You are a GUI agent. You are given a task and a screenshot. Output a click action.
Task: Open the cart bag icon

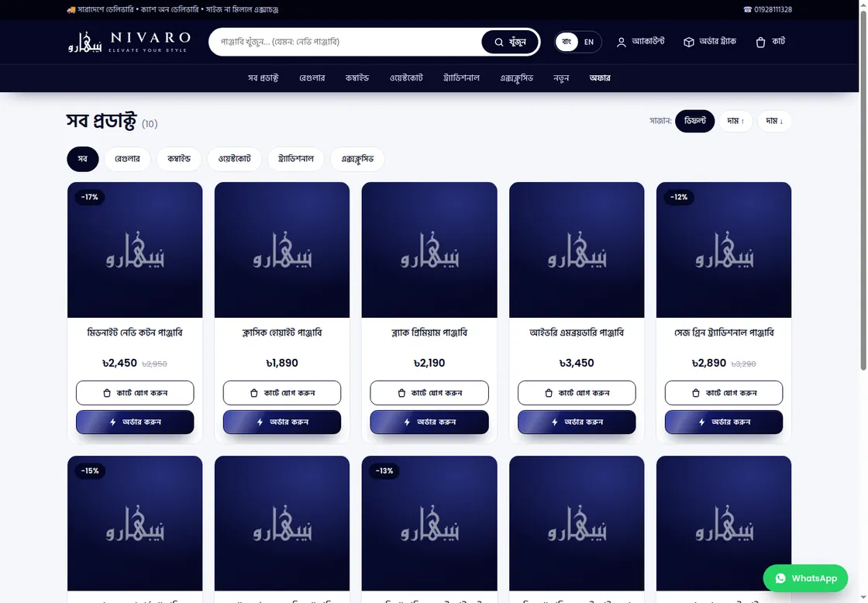click(x=760, y=42)
